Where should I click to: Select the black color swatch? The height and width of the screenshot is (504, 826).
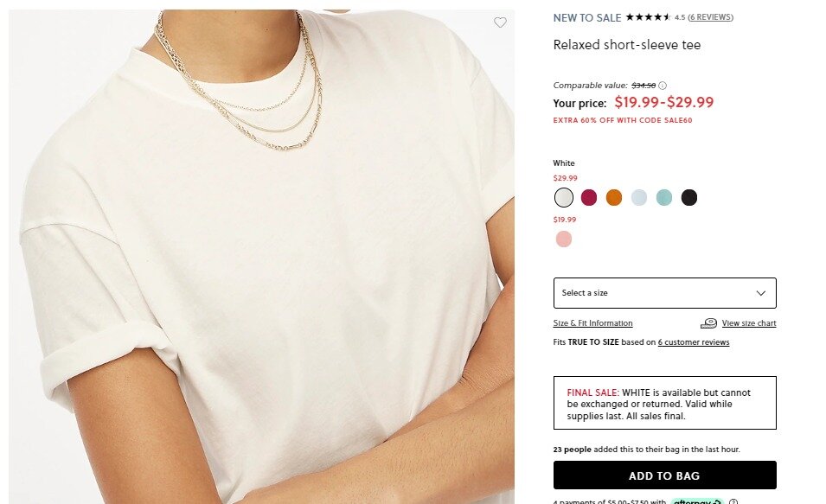tap(689, 198)
